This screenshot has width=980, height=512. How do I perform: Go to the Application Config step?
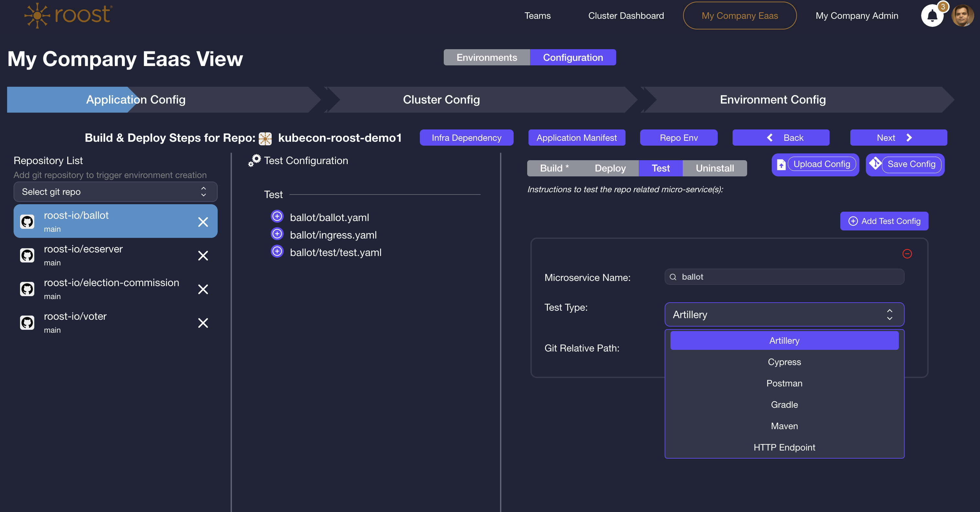pos(164,99)
